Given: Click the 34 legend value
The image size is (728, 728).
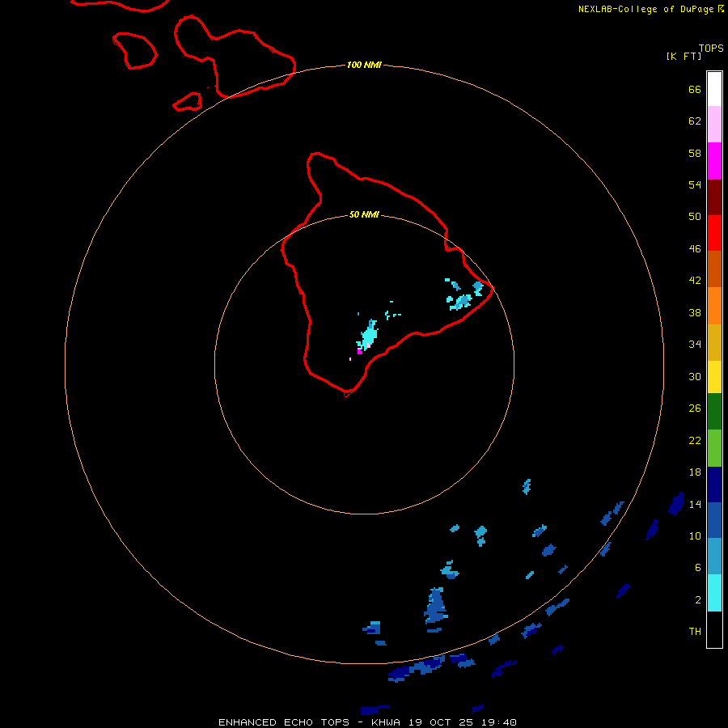Looking at the screenshot, I should [x=695, y=344].
